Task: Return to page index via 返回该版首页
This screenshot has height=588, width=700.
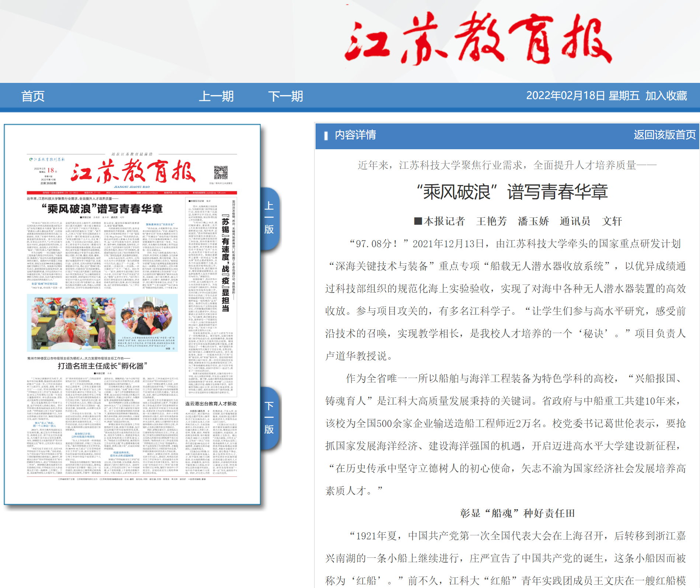Action: pyautogui.click(x=664, y=135)
